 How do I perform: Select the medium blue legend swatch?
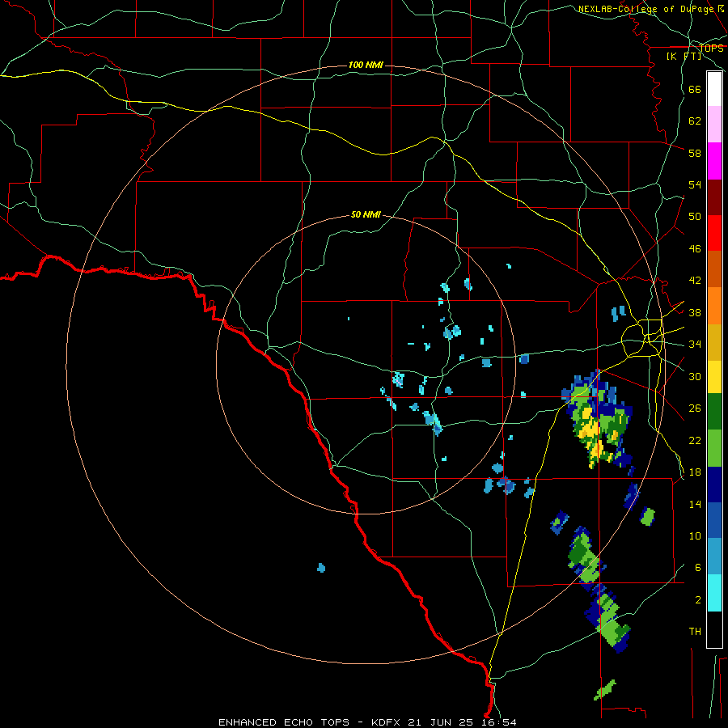pyautogui.click(x=714, y=520)
